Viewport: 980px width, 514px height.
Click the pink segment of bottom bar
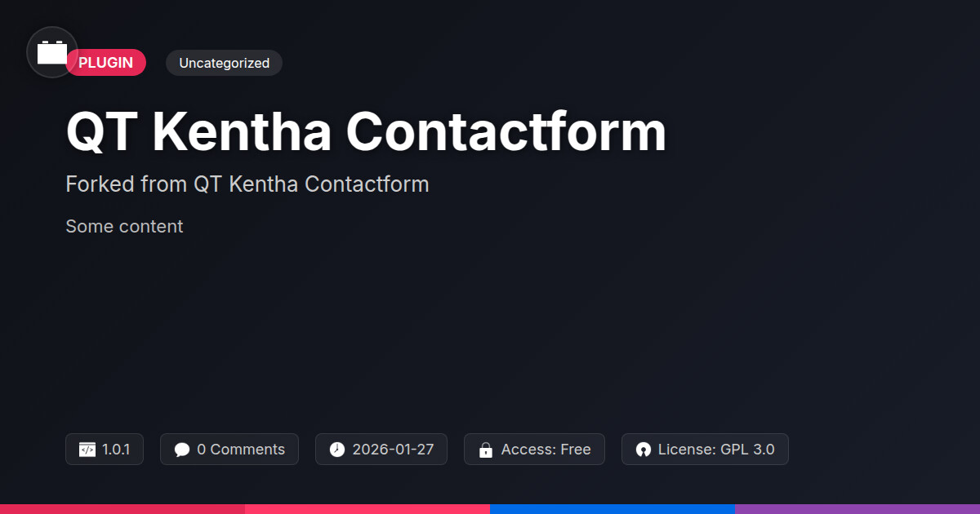point(367,509)
